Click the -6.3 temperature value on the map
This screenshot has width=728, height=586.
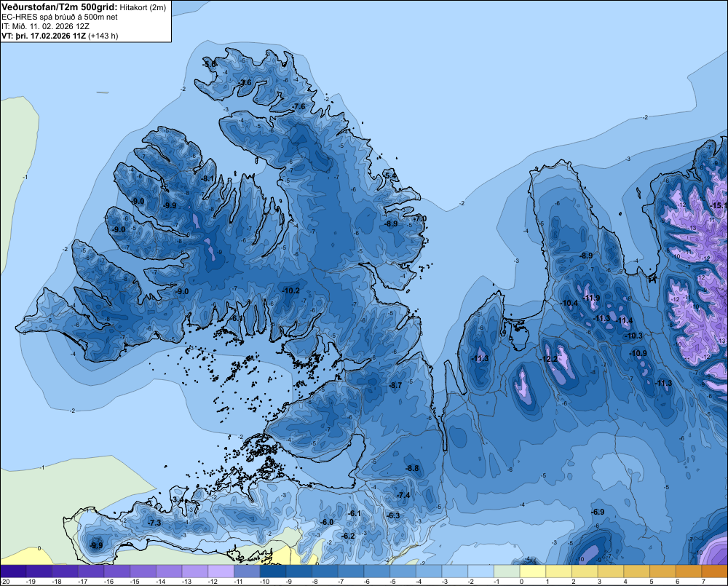[393, 515]
